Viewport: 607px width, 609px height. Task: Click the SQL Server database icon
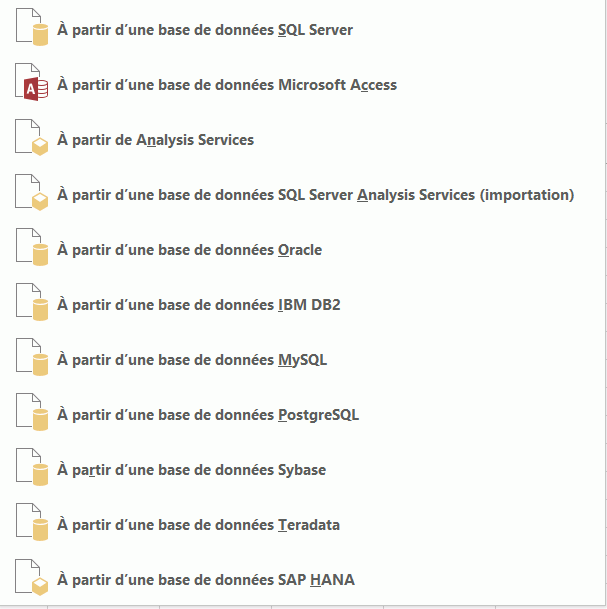click(32, 29)
